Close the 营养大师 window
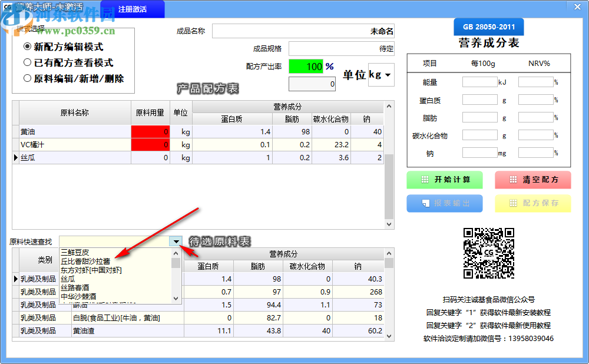The image size is (589, 364). point(577,6)
